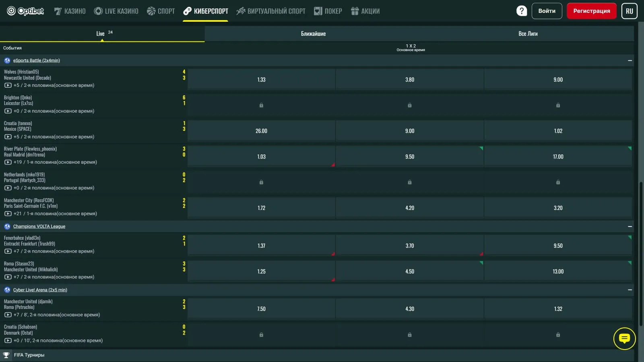The width and height of the screenshot is (644, 362).
Task: Open the Казино menu item
Action: click(x=70, y=11)
